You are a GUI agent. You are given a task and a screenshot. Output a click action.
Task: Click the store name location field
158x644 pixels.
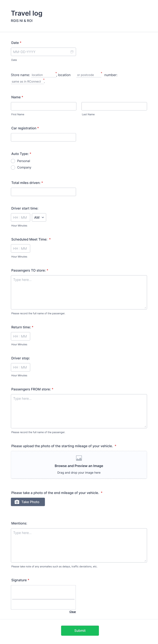pos(43,75)
